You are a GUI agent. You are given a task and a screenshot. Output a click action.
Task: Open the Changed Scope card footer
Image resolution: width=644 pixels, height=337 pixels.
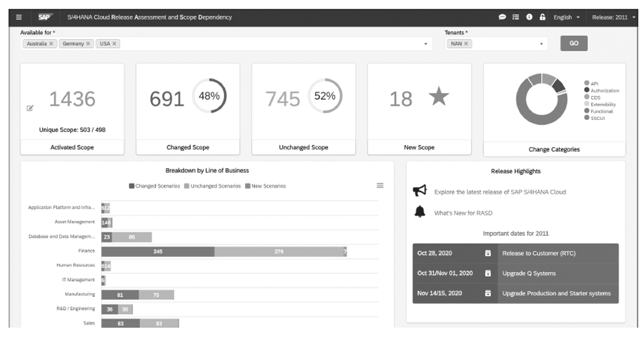click(x=188, y=147)
